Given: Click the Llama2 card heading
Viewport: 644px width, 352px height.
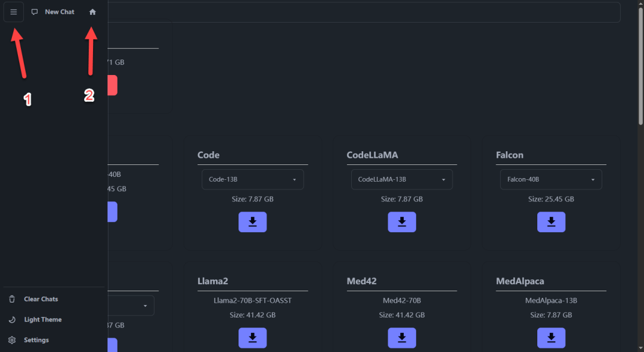Looking at the screenshot, I should (213, 281).
